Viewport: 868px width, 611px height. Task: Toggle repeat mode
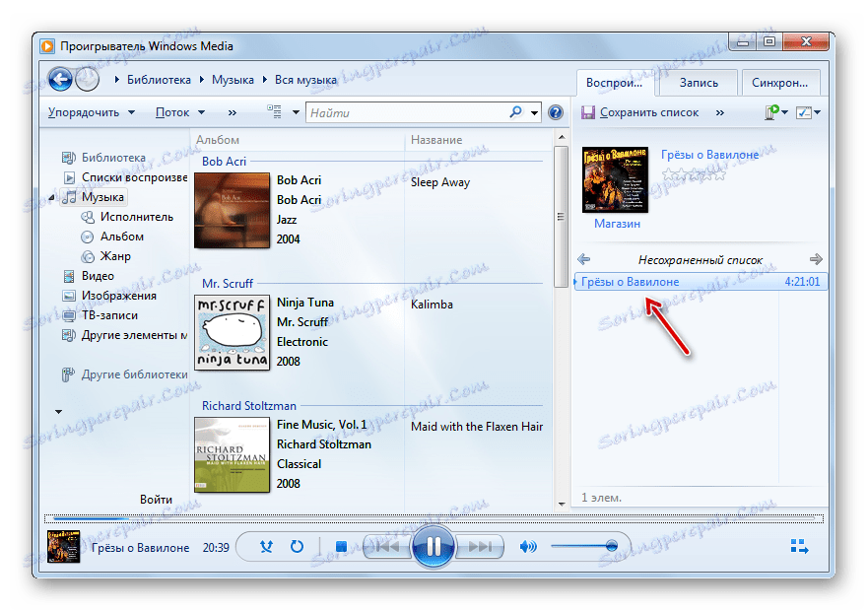coord(298,547)
